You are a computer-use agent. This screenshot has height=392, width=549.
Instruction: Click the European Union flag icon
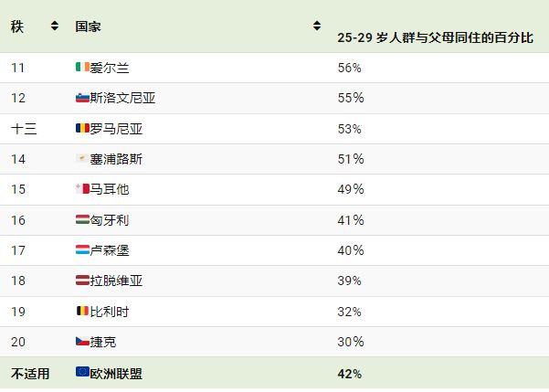tap(82, 371)
